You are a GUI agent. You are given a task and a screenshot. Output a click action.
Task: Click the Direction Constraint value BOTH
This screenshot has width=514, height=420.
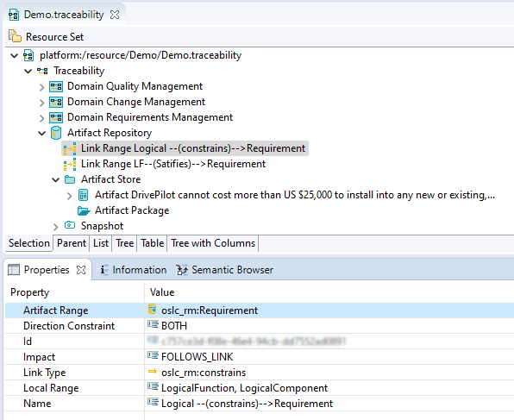pyautogui.click(x=174, y=326)
